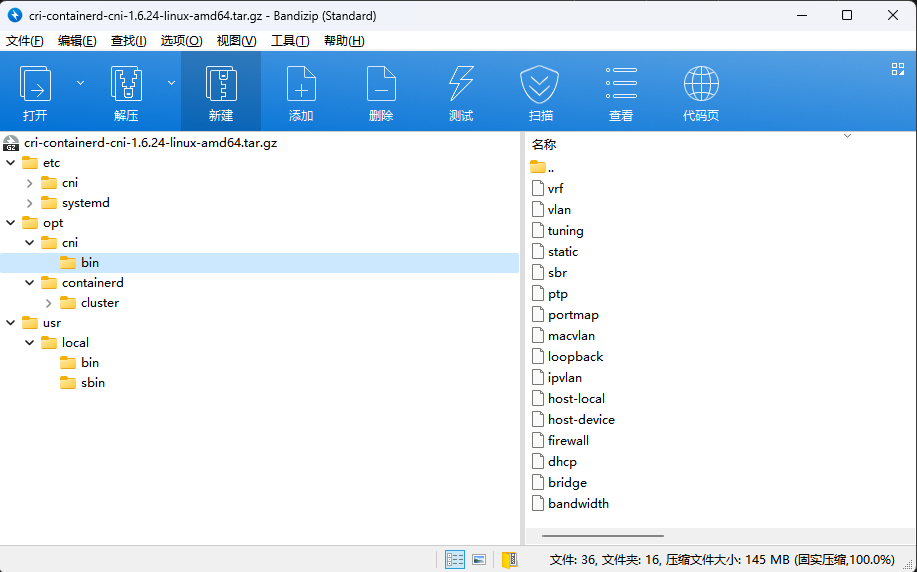Switch to details list view in status bar
The height and width of the screenshot is (572, 917).
point(454,560)
